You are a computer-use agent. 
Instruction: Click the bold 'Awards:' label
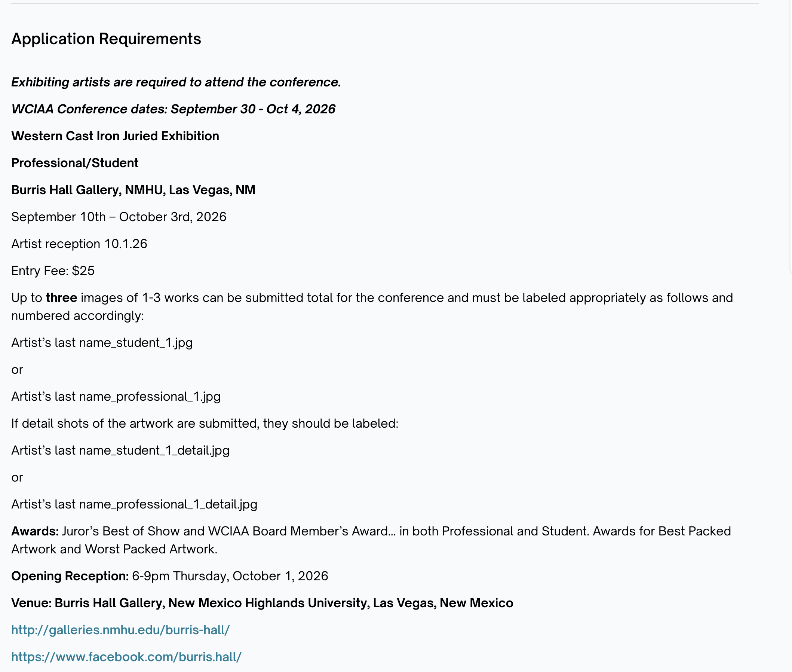click(35, 531)
